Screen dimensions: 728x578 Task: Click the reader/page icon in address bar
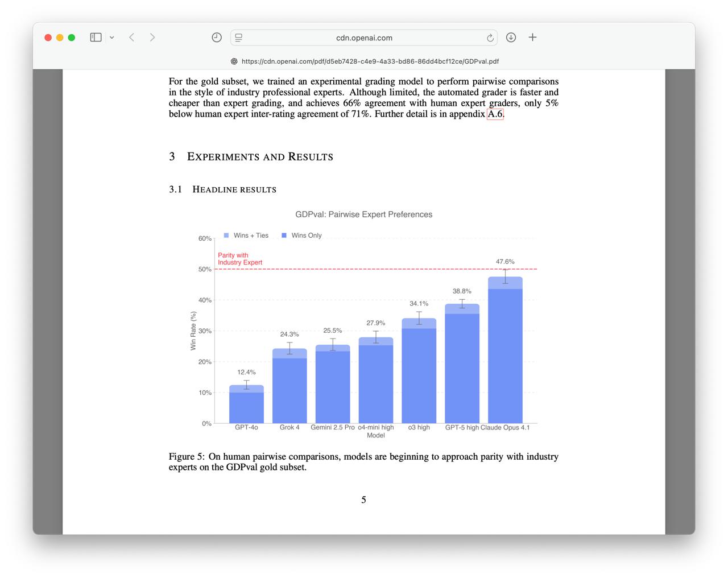(239, 38)
